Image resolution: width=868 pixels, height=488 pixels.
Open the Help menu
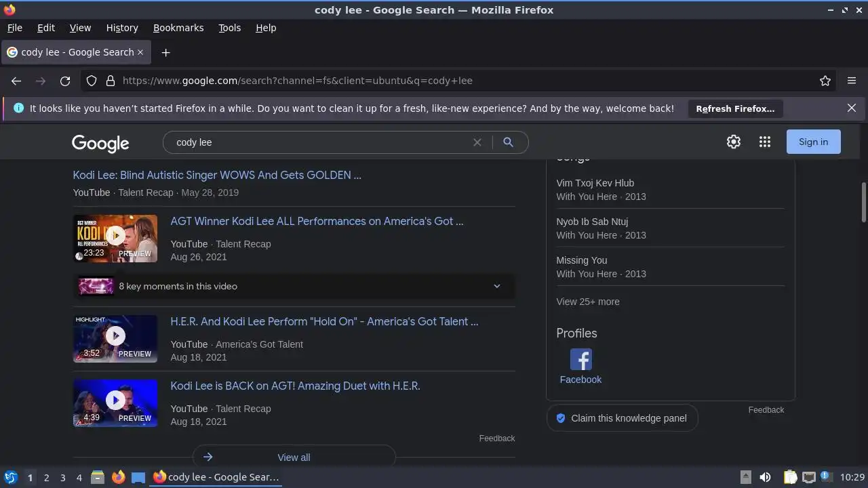266,28
